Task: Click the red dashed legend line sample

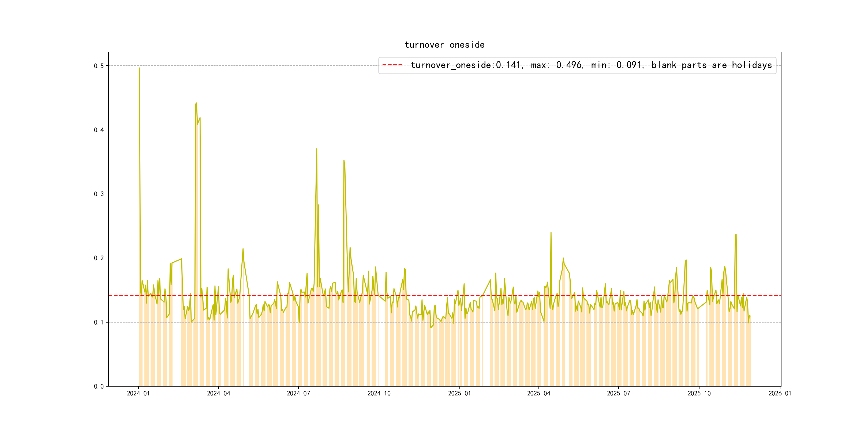Action: 392,65
